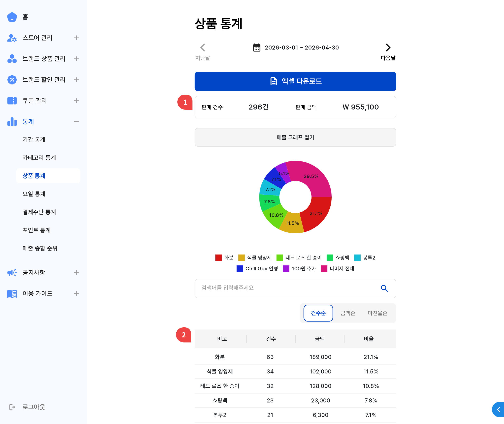Screen dimensions: 504x424
Task: Click the 검색어를 입력해주세요 search field
Action: point(295,288)
